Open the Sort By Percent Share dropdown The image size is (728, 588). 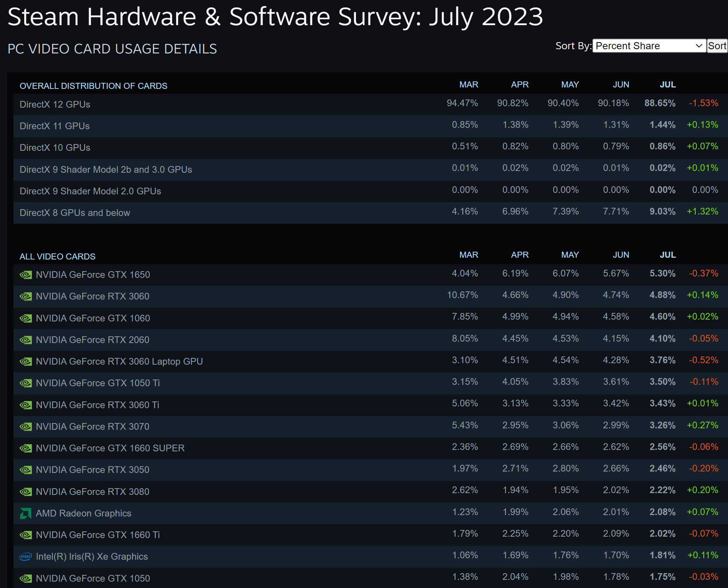click(649, 46)
